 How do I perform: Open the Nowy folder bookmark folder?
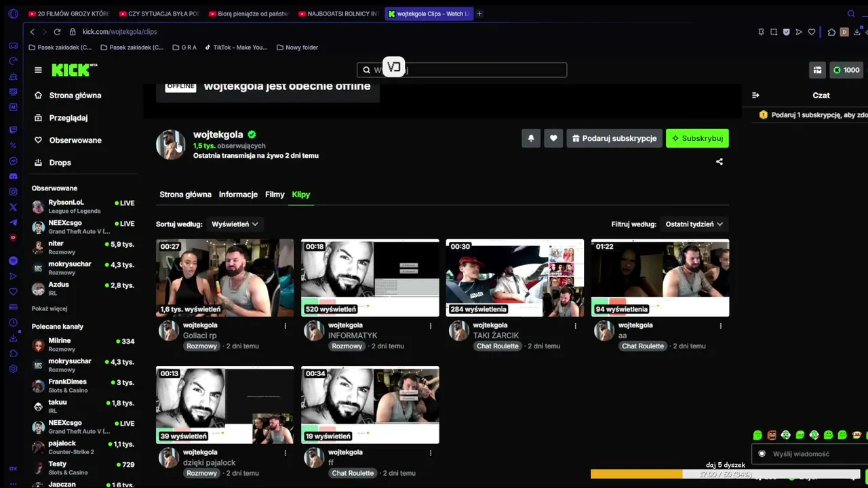click(x=298, y=47)
